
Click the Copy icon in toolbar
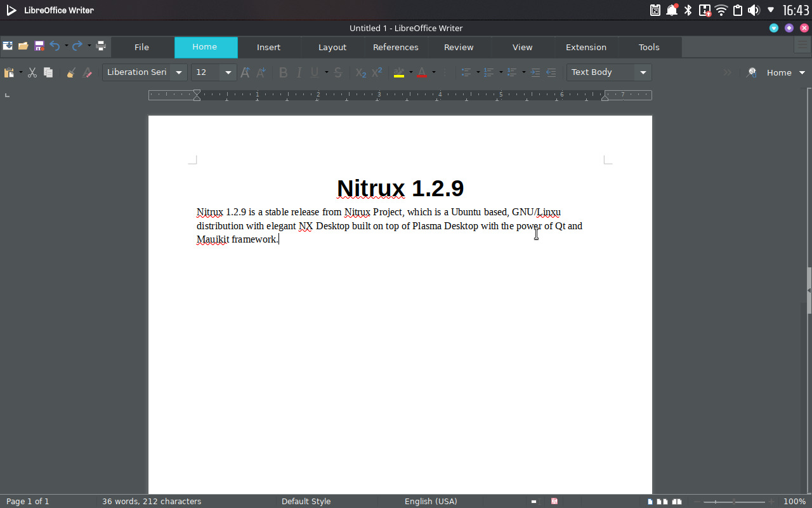click(x=48, y=72)
